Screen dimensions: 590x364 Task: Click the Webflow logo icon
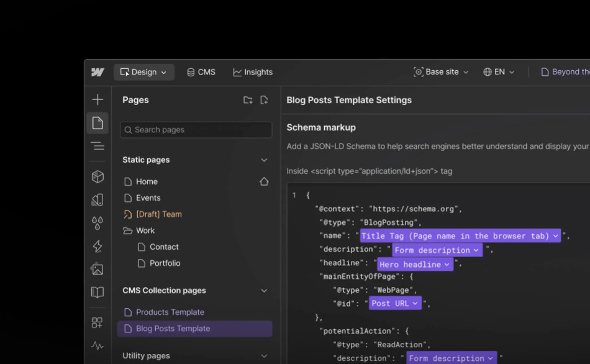(98, 72)
